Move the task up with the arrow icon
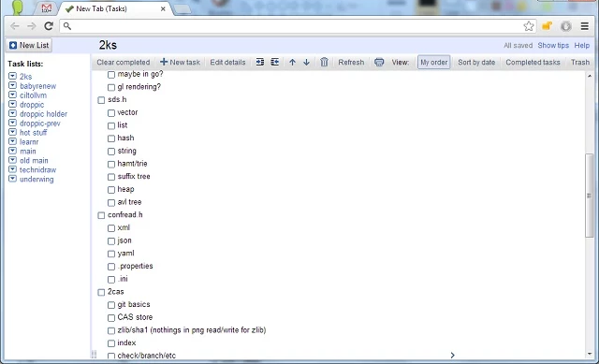This screenshot has width=599, height=364. 292,63
